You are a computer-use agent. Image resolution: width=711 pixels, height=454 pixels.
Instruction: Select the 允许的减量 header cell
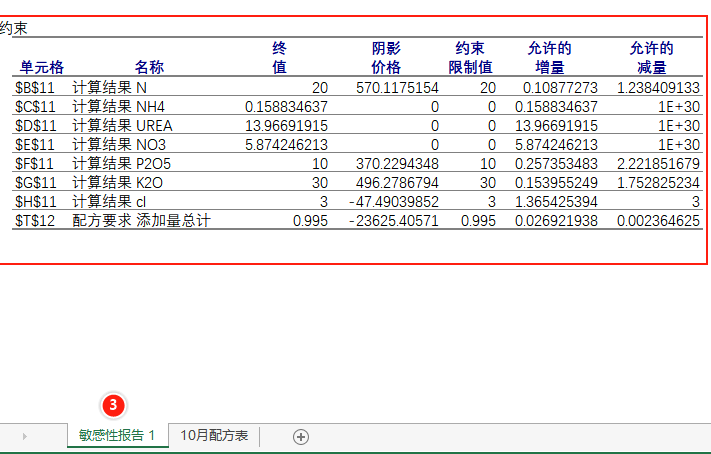click(x=651, y=58)
